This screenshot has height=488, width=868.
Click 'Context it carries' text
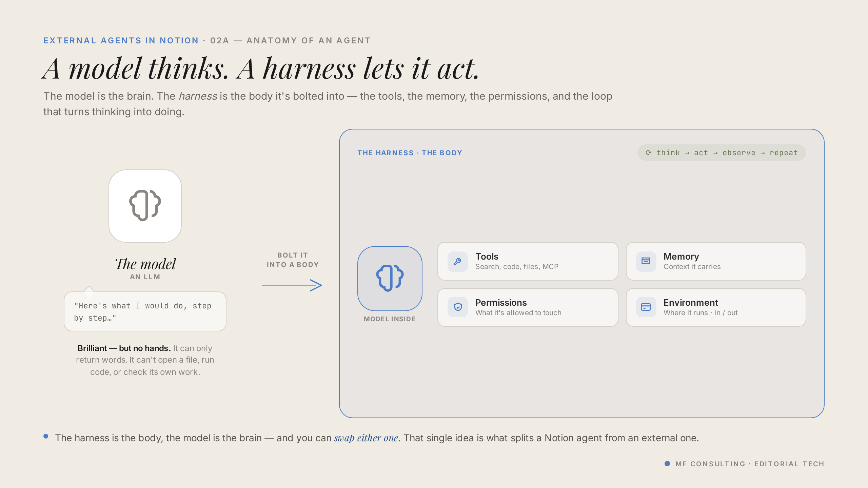point(692,267)
